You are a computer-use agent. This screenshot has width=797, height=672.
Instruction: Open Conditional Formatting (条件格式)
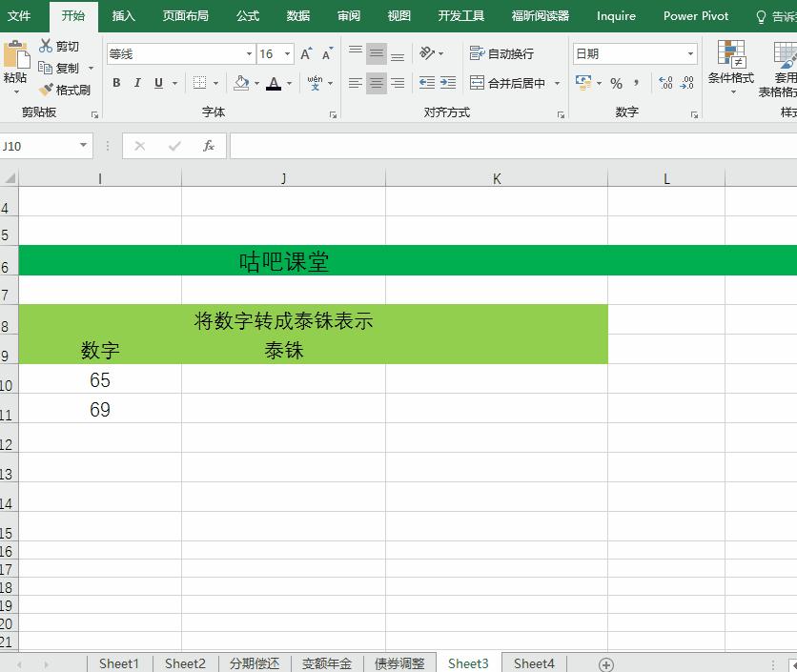tap(730, 69)
